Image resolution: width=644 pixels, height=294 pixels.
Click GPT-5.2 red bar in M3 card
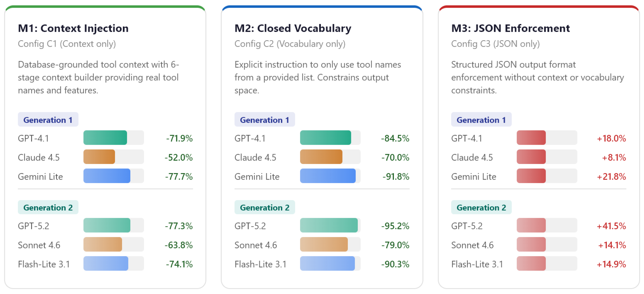pyautogui.click(x=531, y=225)
